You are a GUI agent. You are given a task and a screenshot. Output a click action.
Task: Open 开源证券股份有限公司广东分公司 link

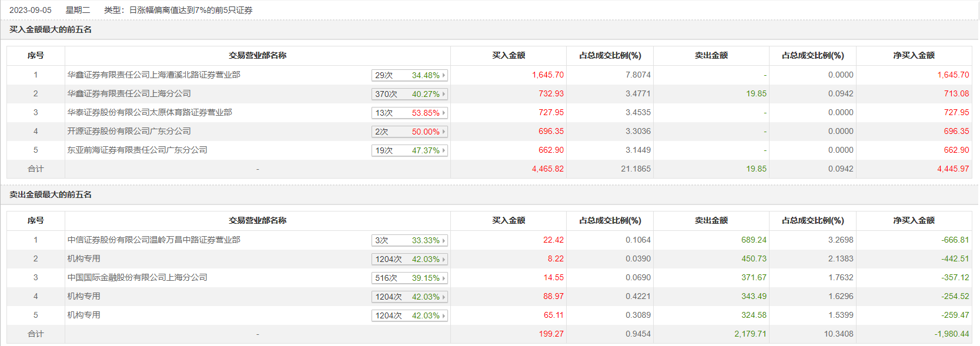tap(129, 131)
